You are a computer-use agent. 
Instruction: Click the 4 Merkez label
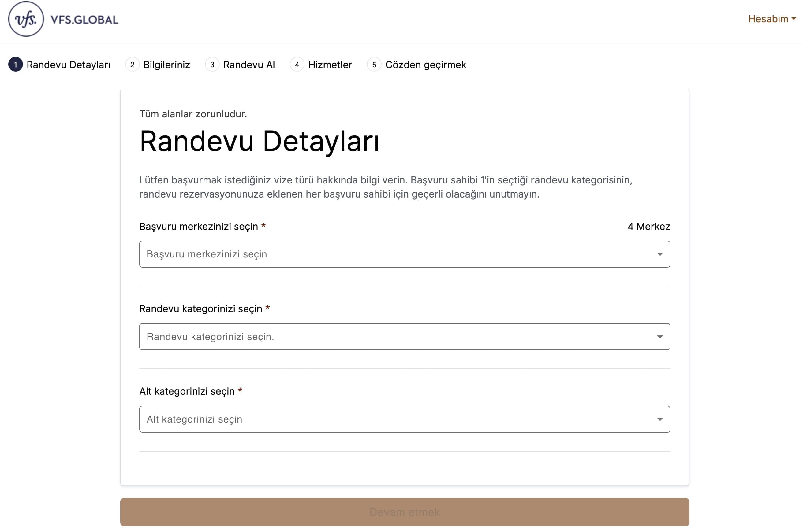649,226
